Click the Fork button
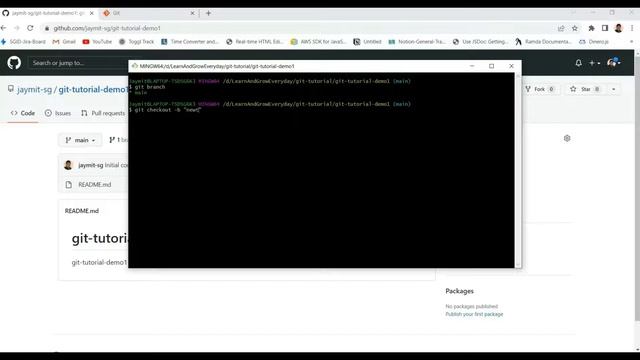Image resolution: width=640 pixels, height=360 pixels. 540,89
